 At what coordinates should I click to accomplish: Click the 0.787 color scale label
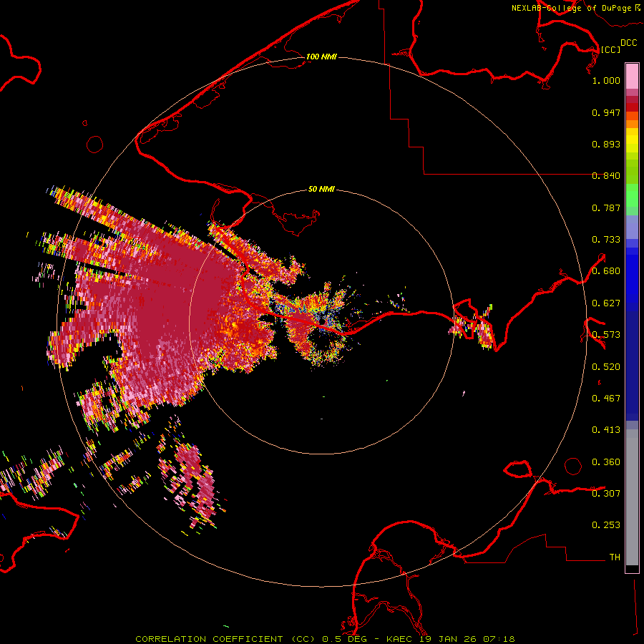pos(606,208)
